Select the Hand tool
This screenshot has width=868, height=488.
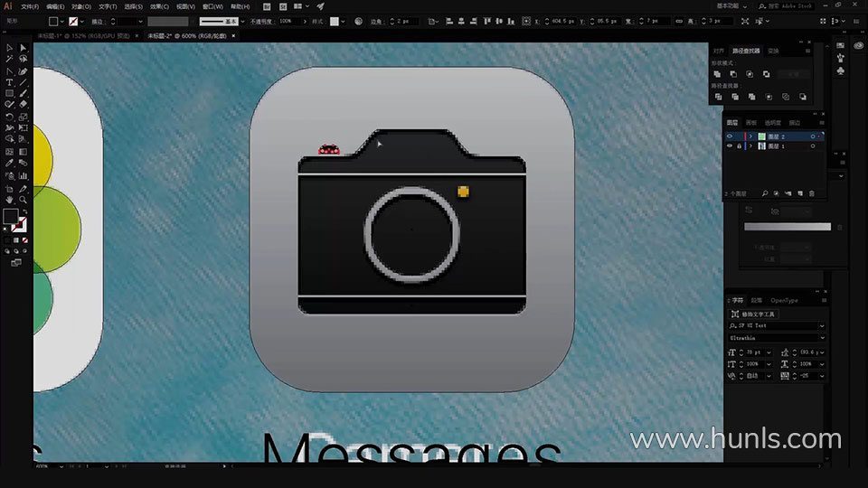(x=9, y=200)
